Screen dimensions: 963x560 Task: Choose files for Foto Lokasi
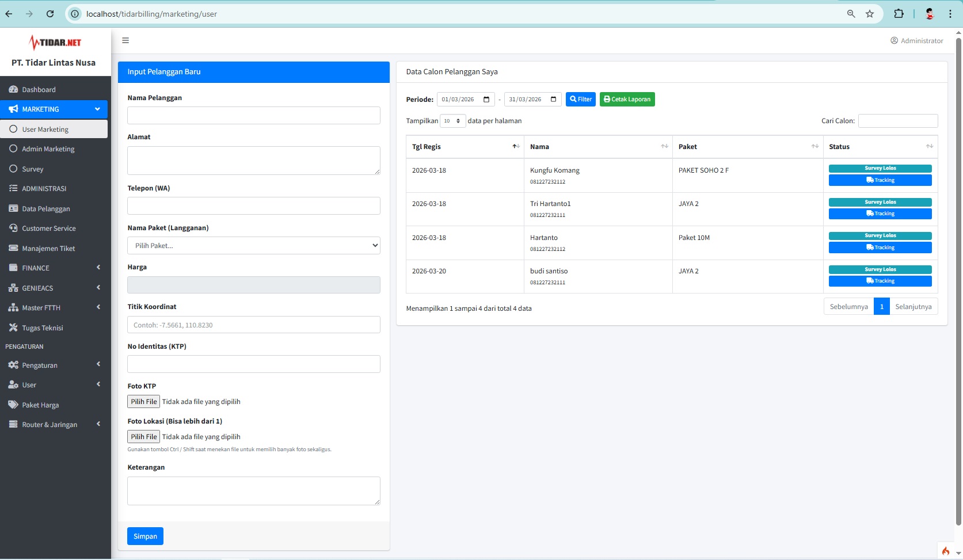(x=143, y=437)
